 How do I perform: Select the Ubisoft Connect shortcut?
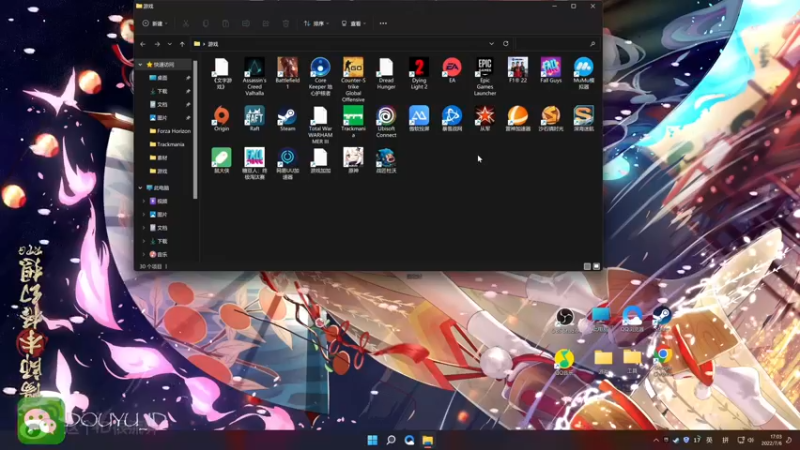(386, 122)
